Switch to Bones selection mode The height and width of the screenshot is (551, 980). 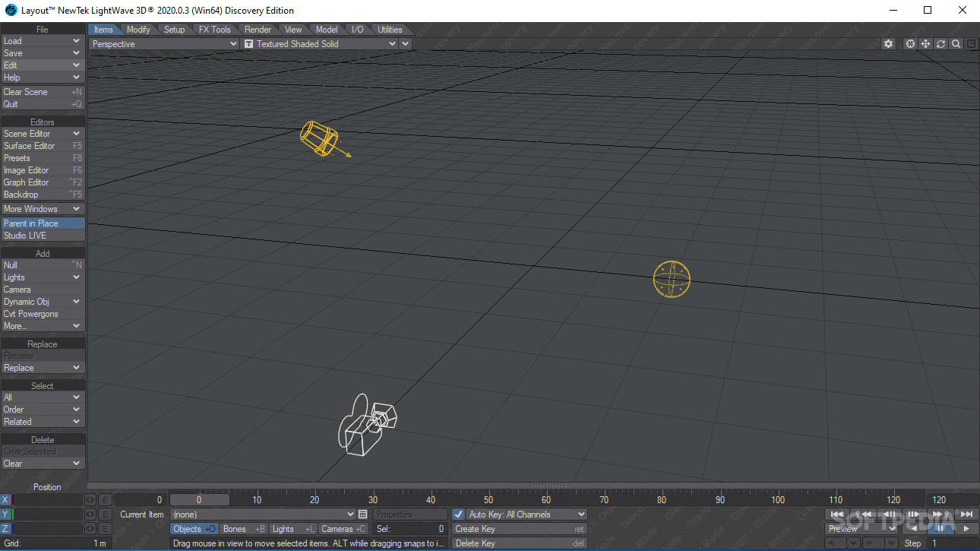coord(244,529)
